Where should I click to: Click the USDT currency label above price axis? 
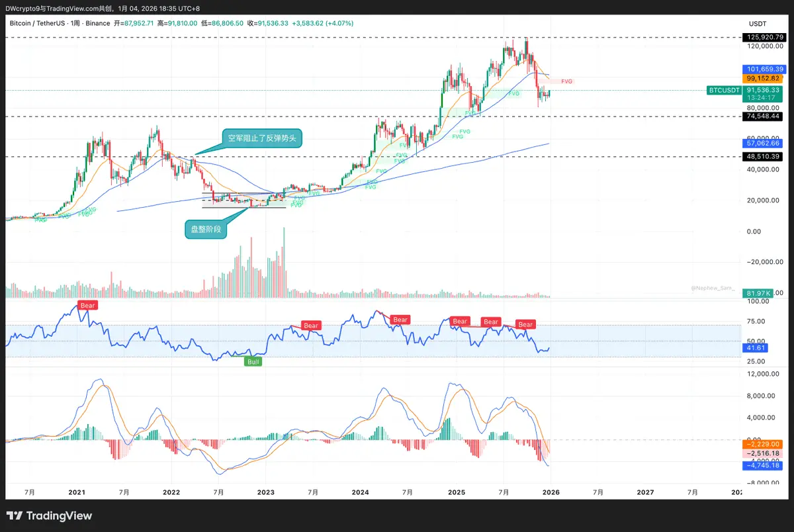pyautogui.click(x=758, y=23)
